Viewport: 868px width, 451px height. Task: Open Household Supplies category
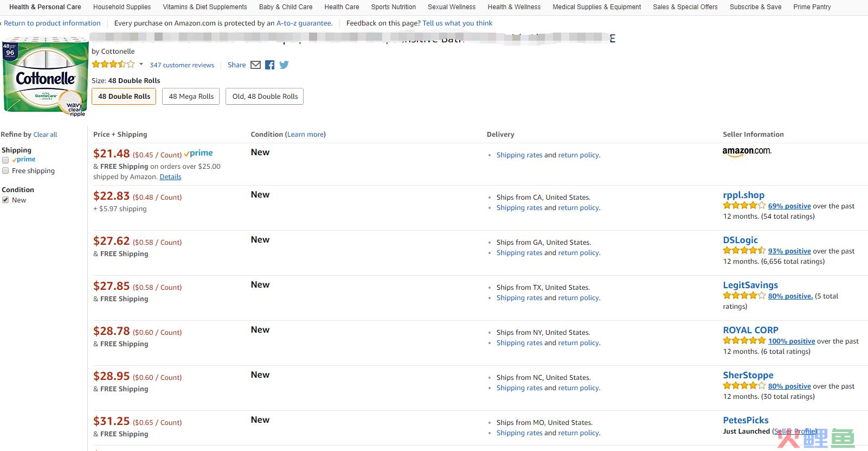[122, 7]
